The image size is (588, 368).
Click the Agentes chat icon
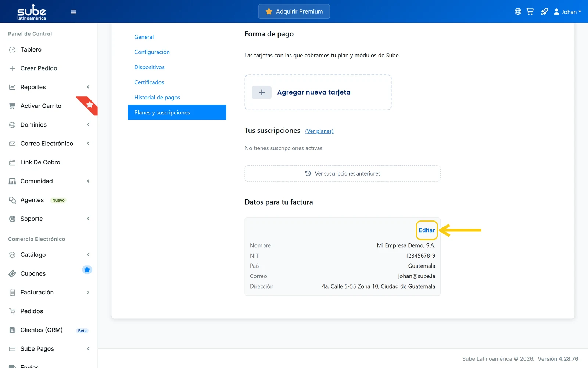[12, 200]
